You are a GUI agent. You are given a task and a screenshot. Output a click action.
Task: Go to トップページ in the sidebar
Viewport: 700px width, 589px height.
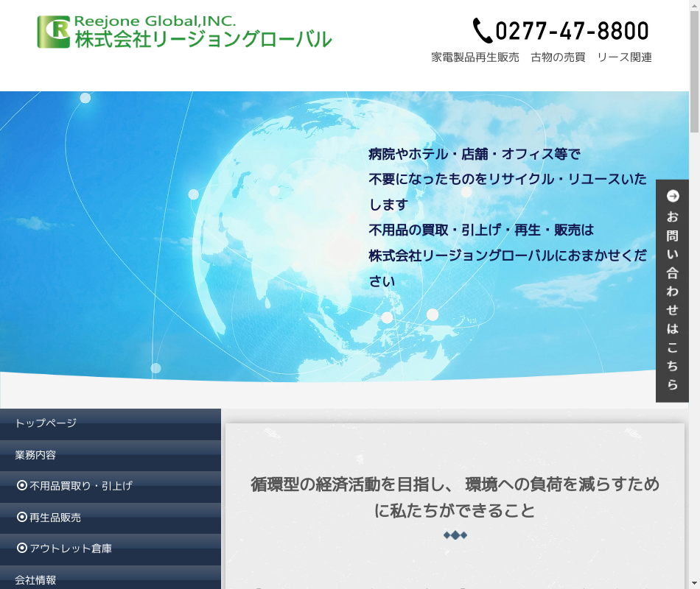[46, 423]
